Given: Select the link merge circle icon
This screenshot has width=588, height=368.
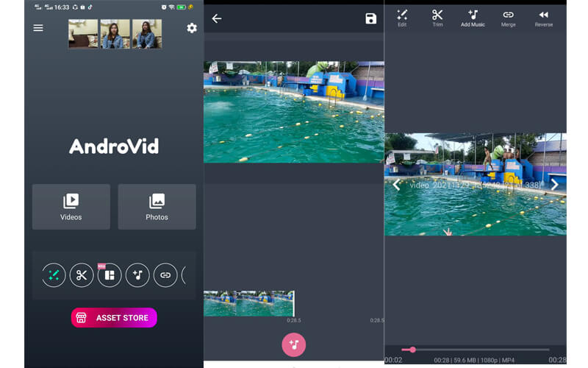Looking at the screenshot, I should [165, 275].
